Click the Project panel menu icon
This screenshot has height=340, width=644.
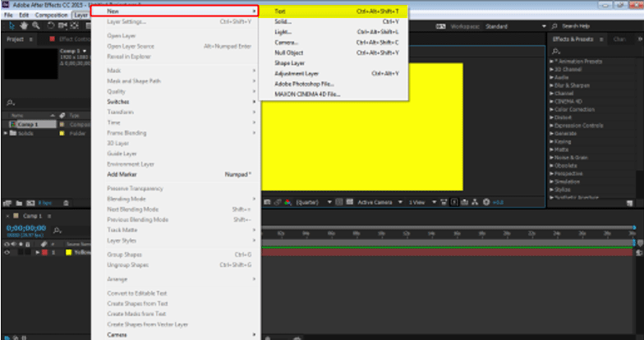[x=31, y=39]
